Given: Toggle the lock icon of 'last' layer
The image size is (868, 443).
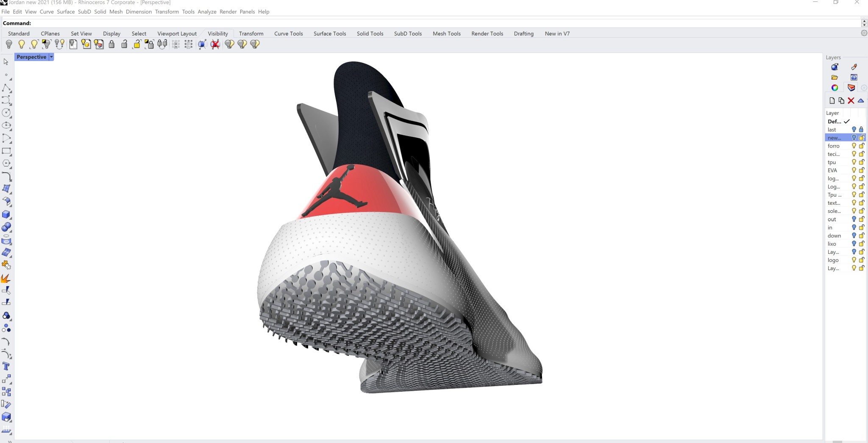Looking at the screenshot, I should pyautogui.click(x=861, y=130).
